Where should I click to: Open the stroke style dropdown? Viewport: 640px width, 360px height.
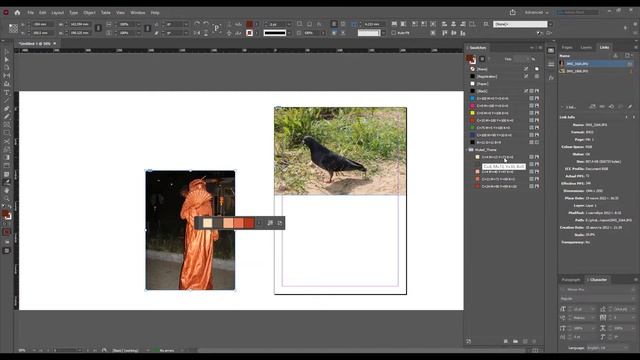tap(289, 33)
